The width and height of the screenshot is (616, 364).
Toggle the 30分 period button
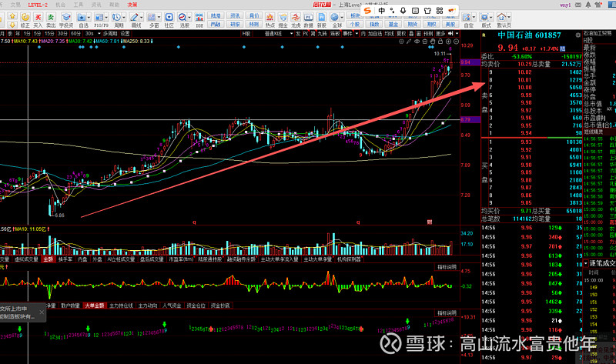pos(62,34)
